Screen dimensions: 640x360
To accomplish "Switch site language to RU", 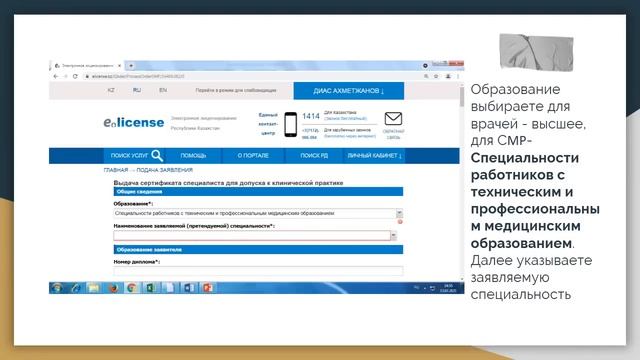I will point(137,90).
